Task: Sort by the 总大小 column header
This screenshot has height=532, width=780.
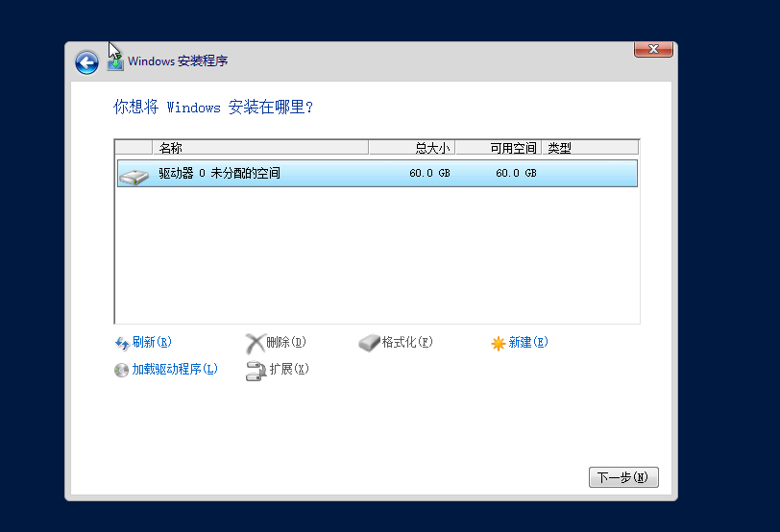Action: pyautogui.click(x=411, y=148)
